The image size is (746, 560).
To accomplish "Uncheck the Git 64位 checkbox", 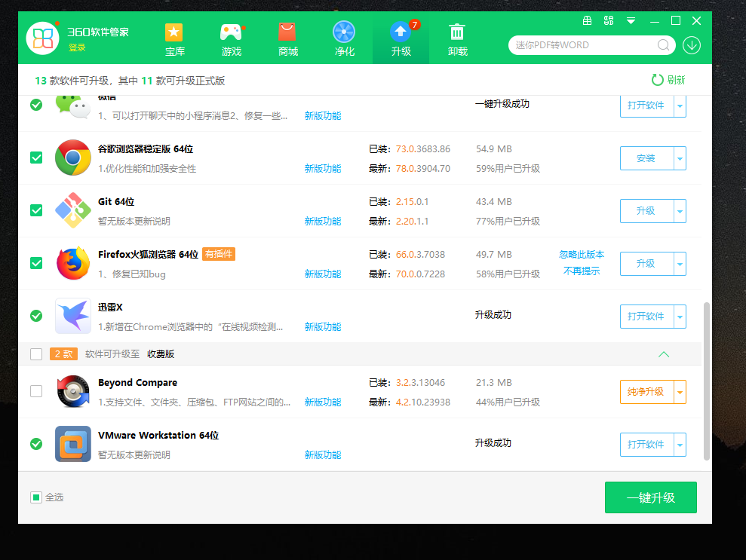I will pos(36,210).
